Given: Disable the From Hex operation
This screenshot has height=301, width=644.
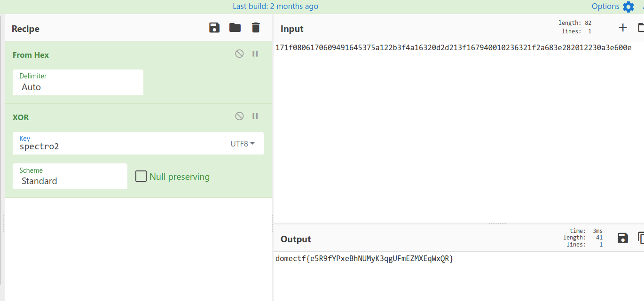Looking at the screenshot, I should point(239,54).
